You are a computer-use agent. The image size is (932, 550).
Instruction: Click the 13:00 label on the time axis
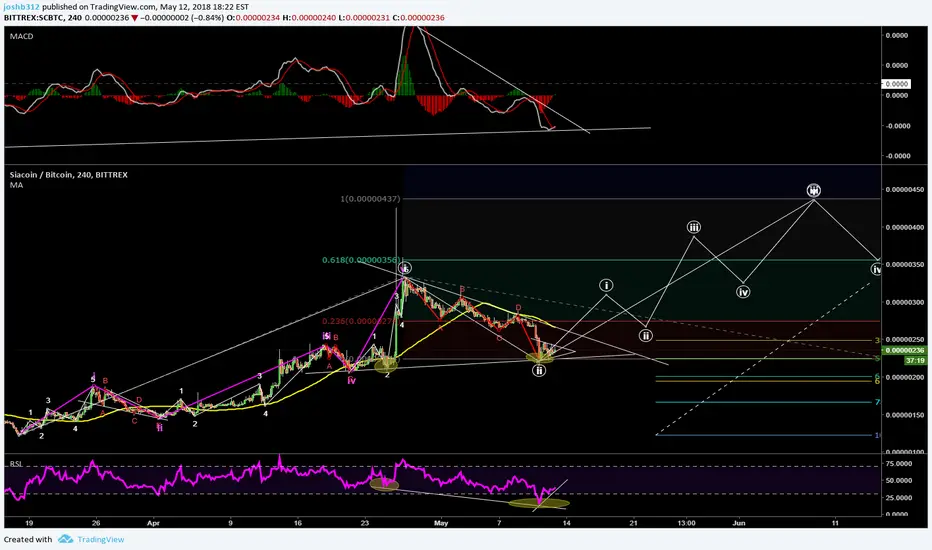pyautogui.click(x=686, y=523)
